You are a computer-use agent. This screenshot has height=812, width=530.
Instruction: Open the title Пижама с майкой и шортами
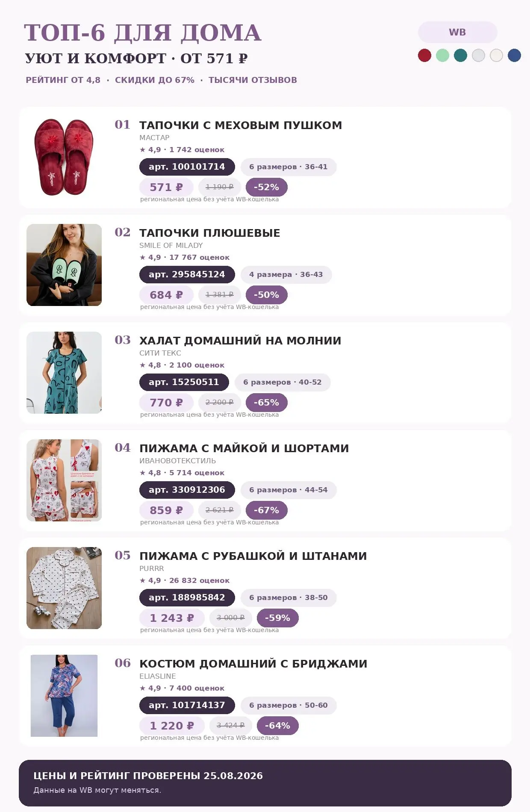[x=244, y=448]
